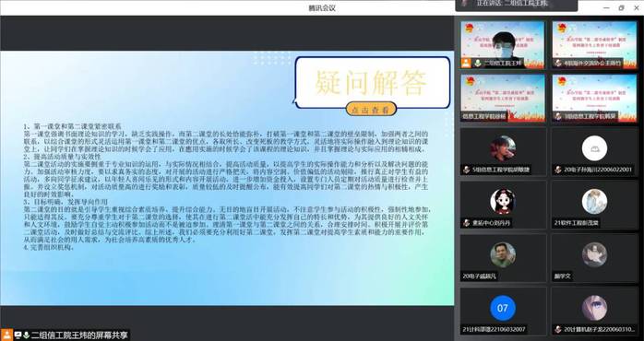Click the yellow 点击查看 button on the slide
The image size is (644, 341).
click(371, 110)
